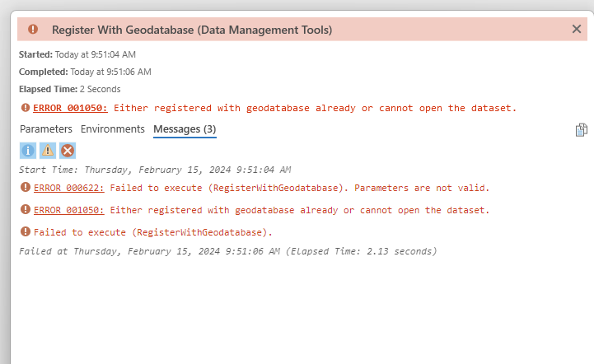Click error icon beside ERROR 000622 message
The height and width of the screenshot is (364, 594).
pyautogui.click(x=25, y=188)
